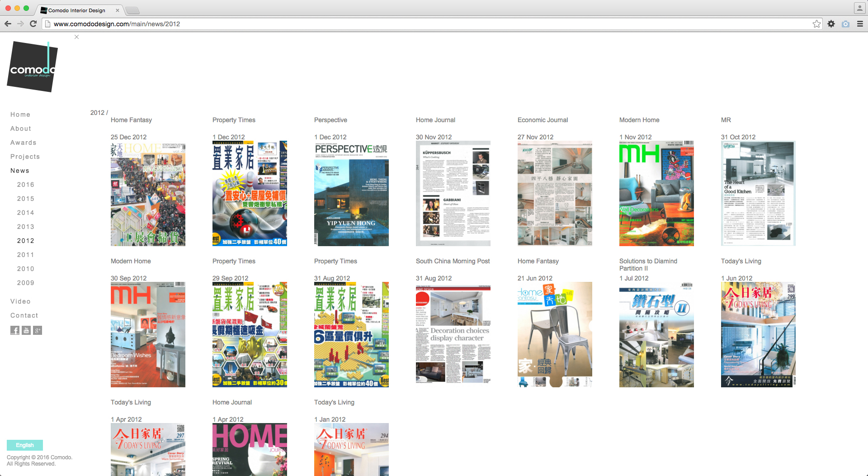Toggle the English language button
868x476 pixels.
25,445
